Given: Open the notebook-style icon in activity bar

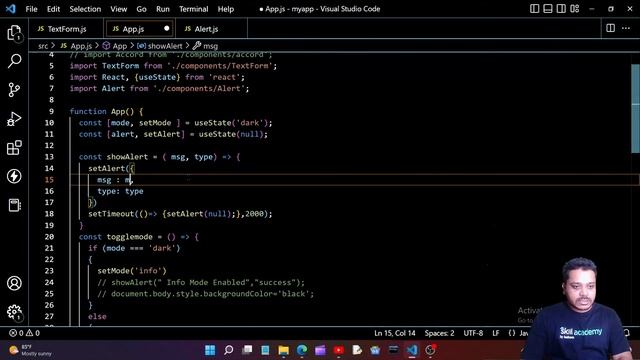Looking at the screenshot, I should (x=14, y=205).
